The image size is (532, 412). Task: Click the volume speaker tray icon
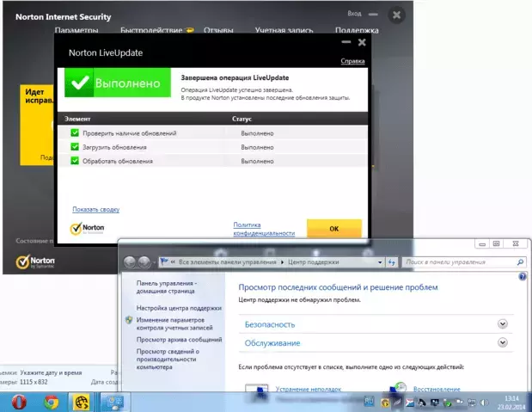coord(484,403)
